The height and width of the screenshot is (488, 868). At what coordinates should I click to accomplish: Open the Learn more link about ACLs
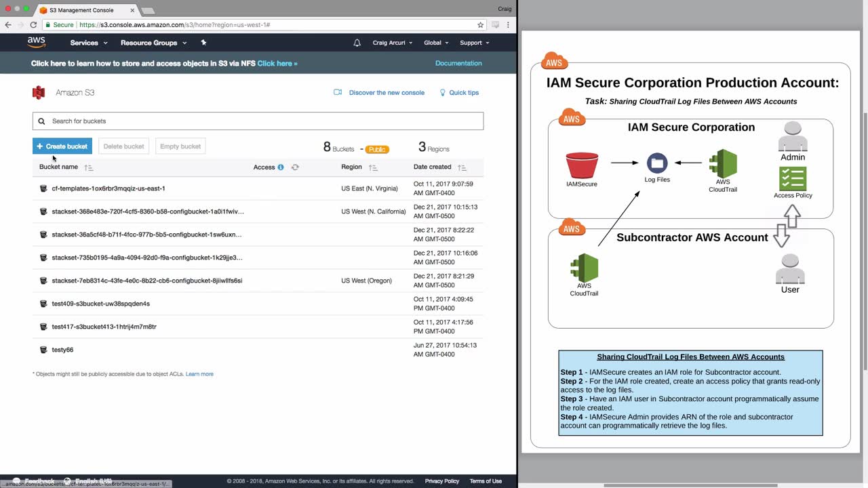pos(199,374)
